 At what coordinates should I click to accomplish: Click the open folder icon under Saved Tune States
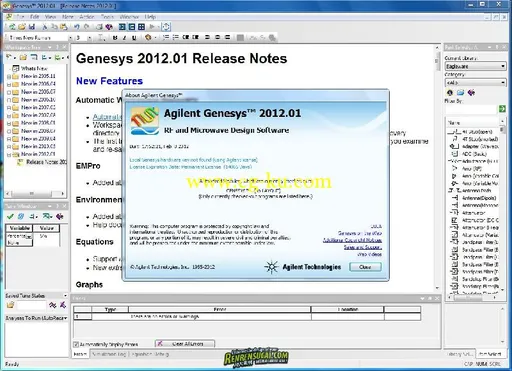pyautogui.click(x=10, y=305)
